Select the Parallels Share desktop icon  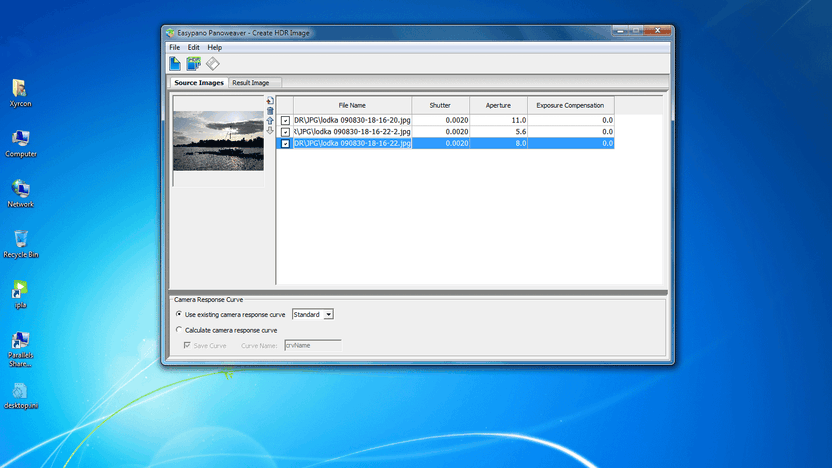tap(21, 349)
